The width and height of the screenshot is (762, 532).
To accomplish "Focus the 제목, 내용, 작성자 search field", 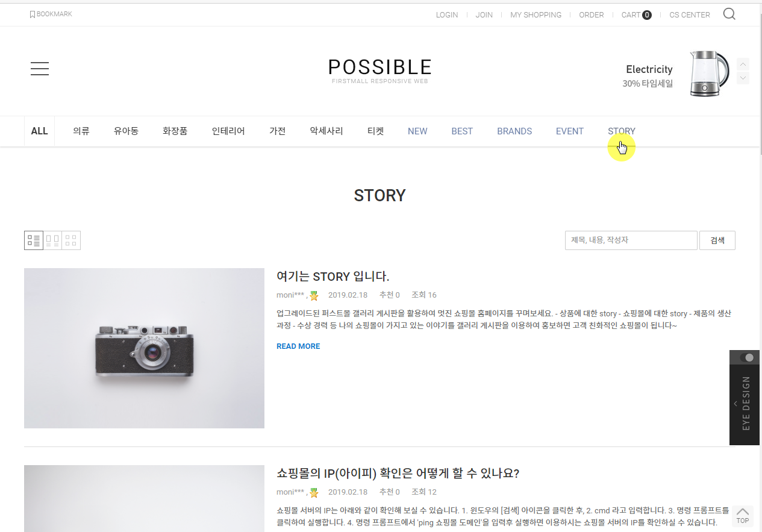I will coord(631,240).
